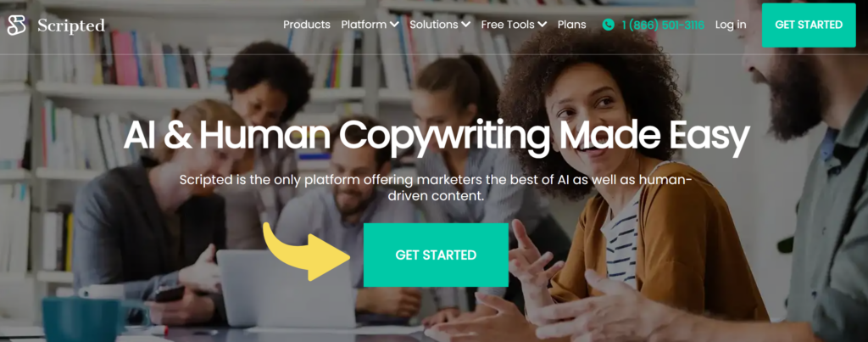
Task: Click the laptop in the background photo
Action: [x=287, y=289]
